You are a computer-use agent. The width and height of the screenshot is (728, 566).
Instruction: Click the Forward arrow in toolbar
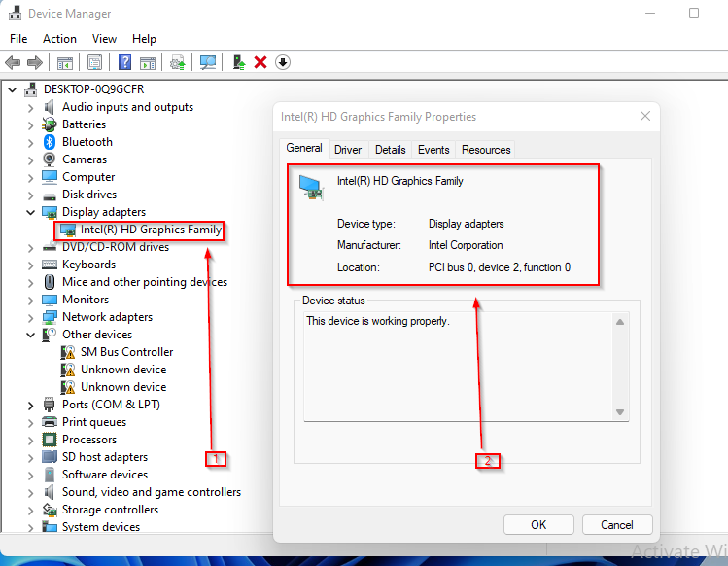click(x=35, y=62)
